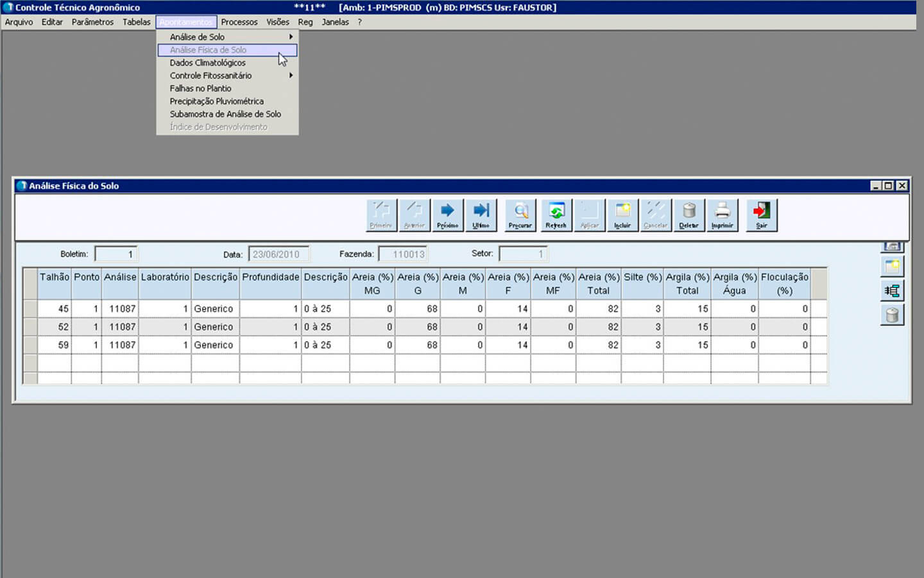Click the side panel tree structure icon
924x578 pixels.
coord(892,290)
